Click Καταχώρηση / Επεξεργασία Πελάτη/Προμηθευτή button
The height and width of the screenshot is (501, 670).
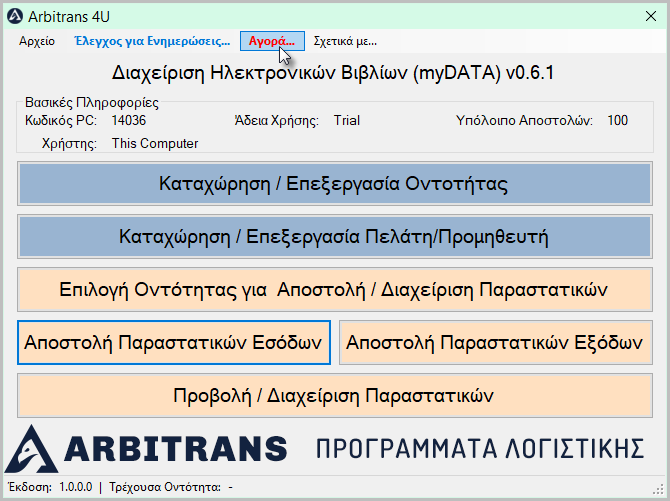335,237
